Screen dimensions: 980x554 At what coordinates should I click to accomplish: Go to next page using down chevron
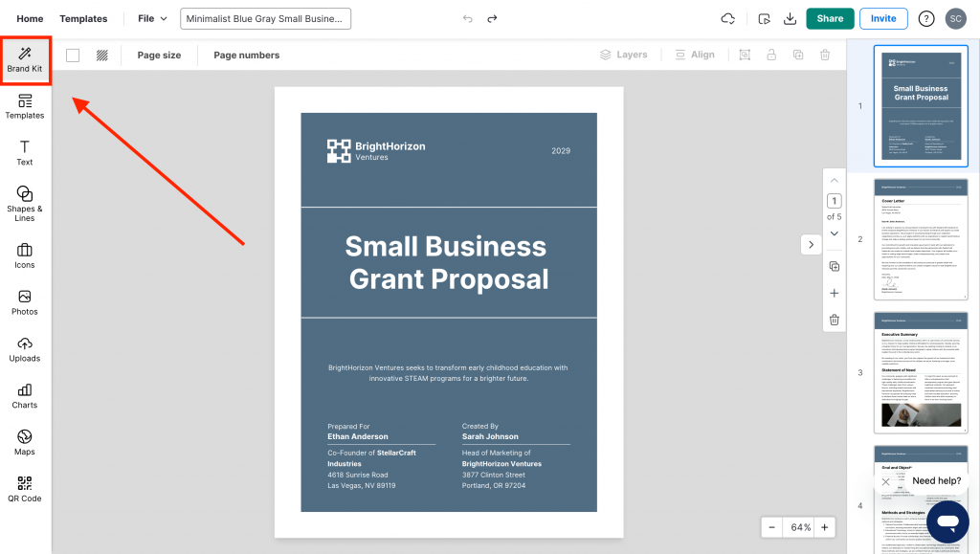834,233
